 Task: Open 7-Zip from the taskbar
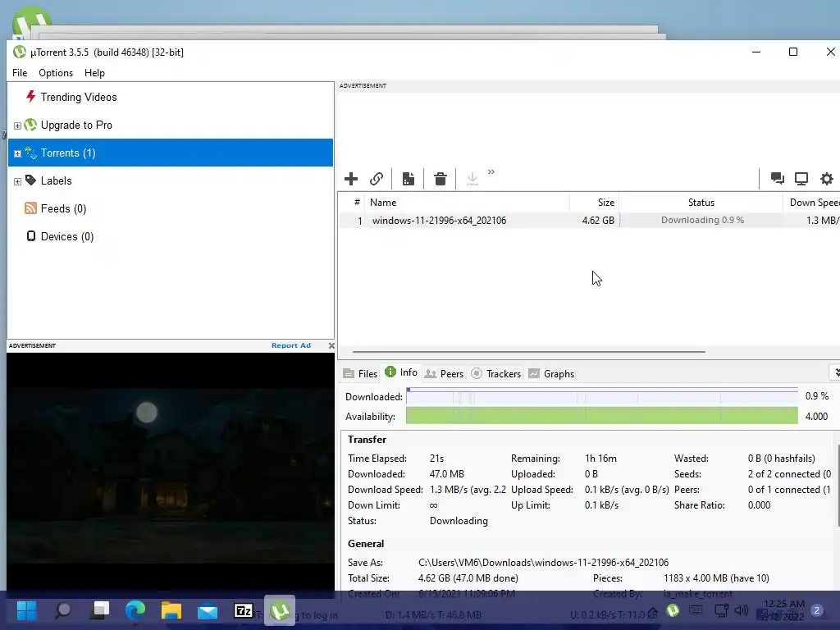tap(243, 610)
